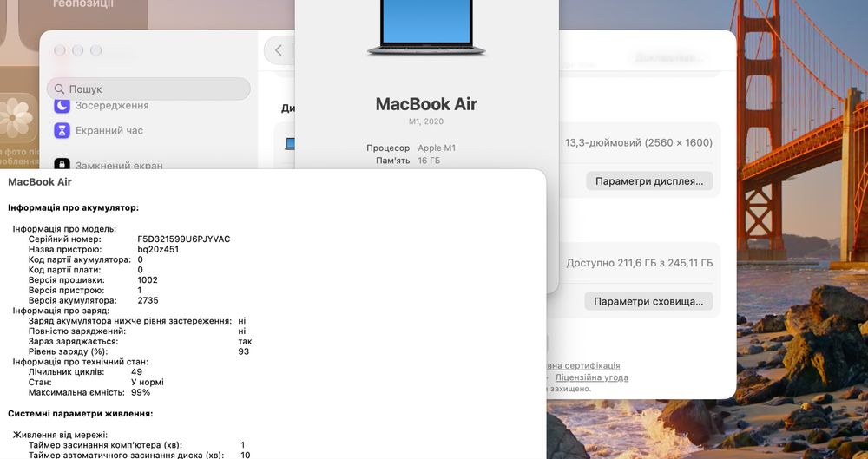
Task: Click the Код партії плати: label
Action: (x=65, y=270)
